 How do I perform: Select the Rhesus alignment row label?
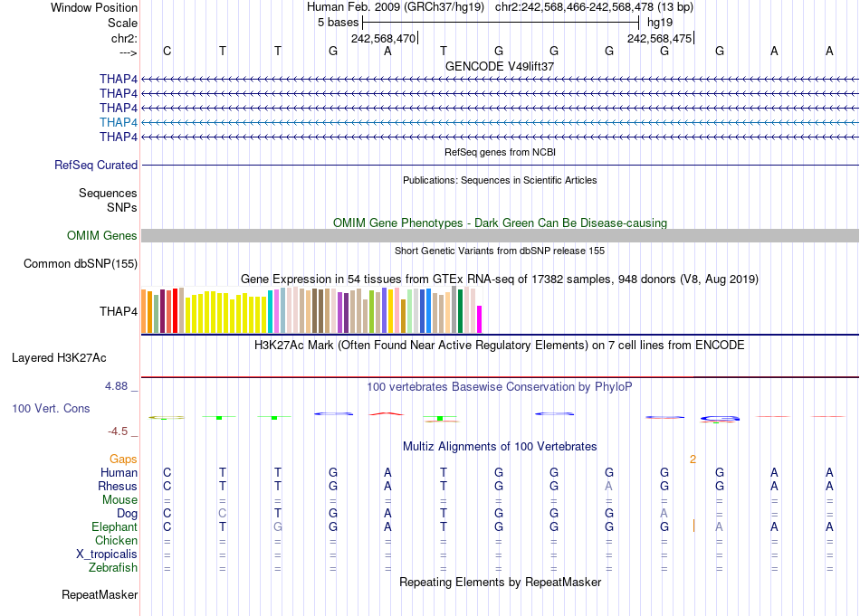pos(118,486)
